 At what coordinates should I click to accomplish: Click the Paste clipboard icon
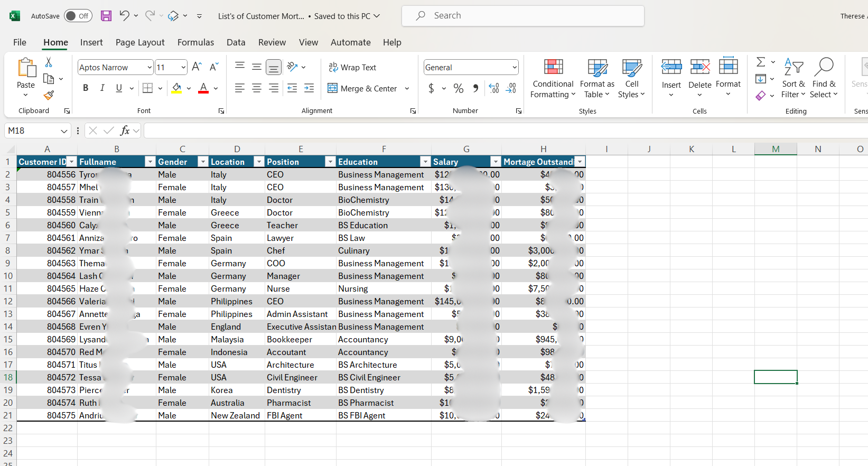[26, 68]
